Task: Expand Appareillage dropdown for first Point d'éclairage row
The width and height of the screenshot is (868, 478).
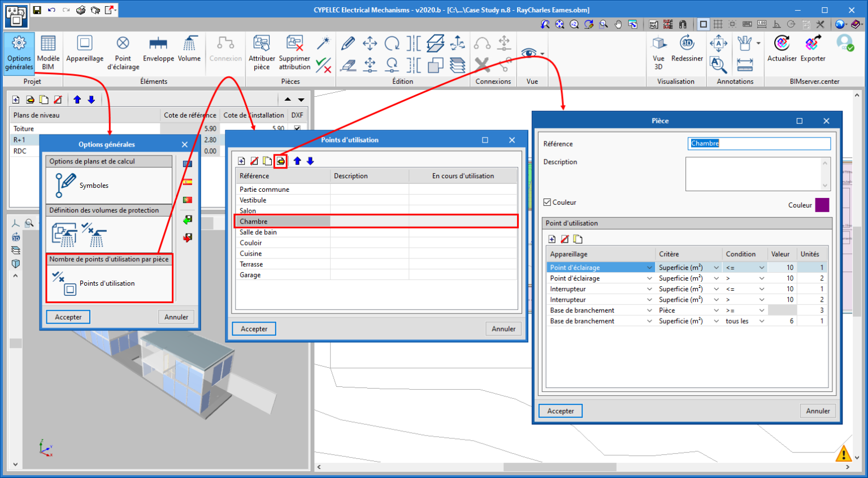Action: tap(649, 268)
